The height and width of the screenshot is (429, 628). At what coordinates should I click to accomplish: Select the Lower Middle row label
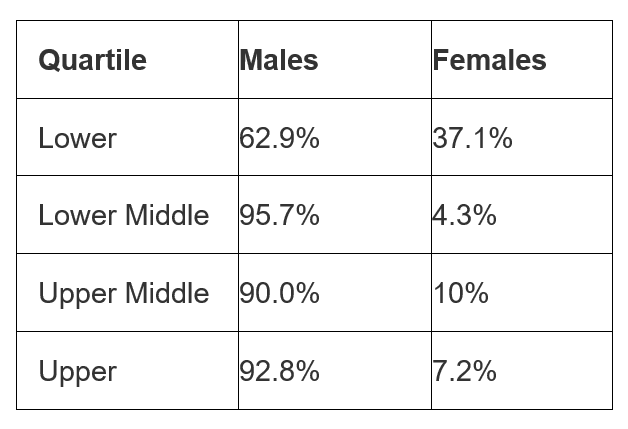coord(124,216)
